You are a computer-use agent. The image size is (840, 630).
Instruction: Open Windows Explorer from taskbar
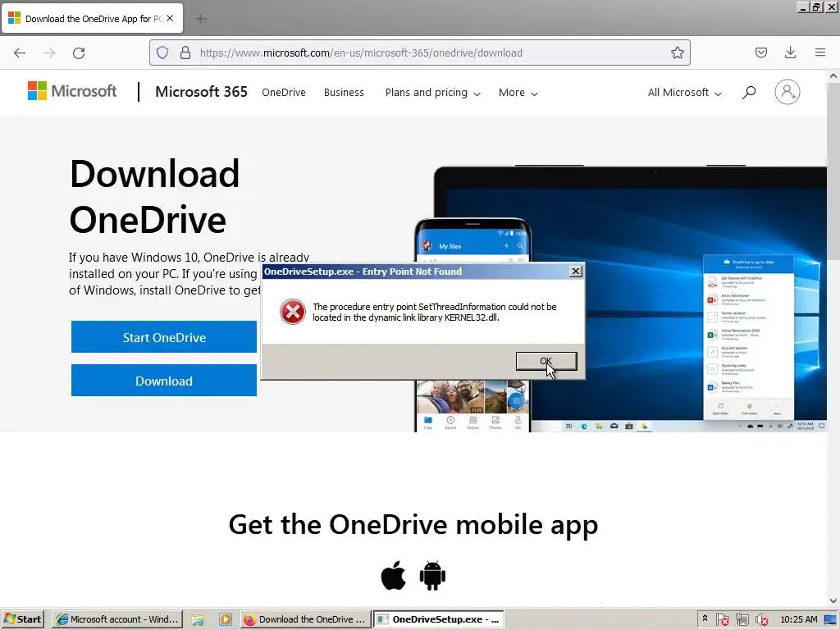pyautogui.click(x=198, y=620)
